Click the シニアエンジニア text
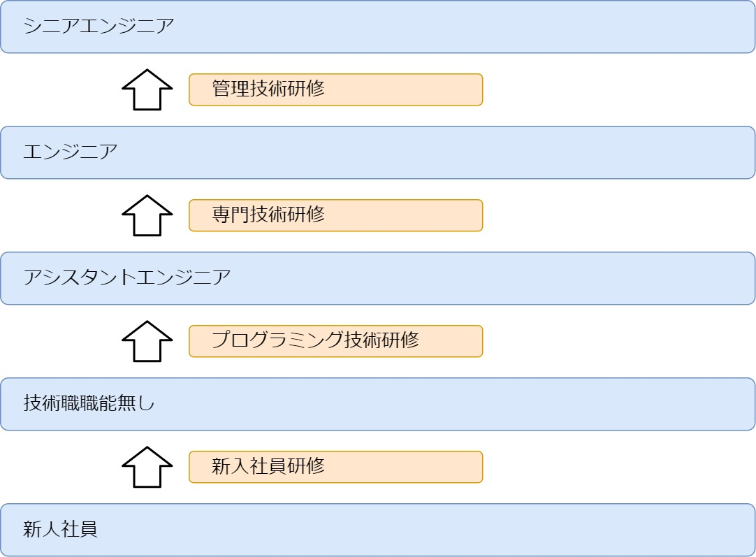 point(99,26)
